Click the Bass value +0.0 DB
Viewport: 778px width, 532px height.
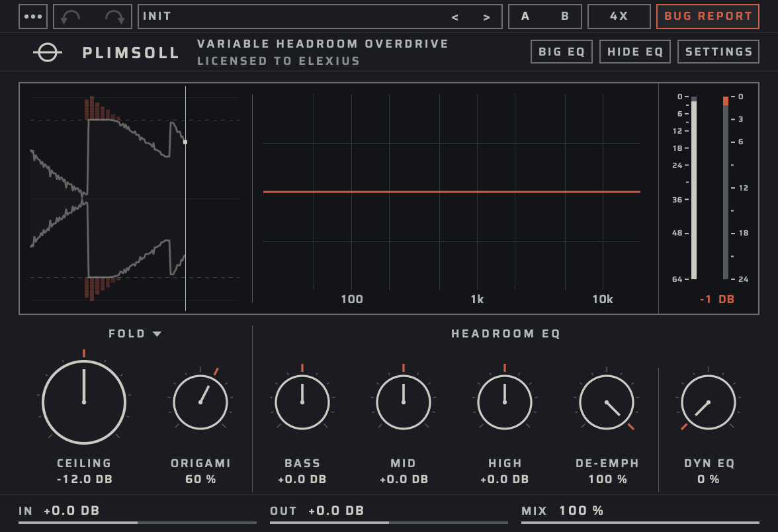pos(302,479)
